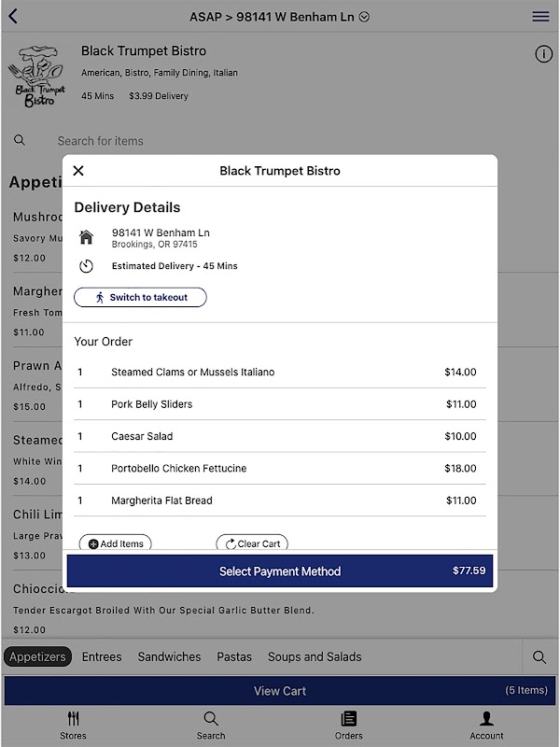Screen dimensions: 560x747
Task: Open the hamburger menu
Action: click(540, 17)
